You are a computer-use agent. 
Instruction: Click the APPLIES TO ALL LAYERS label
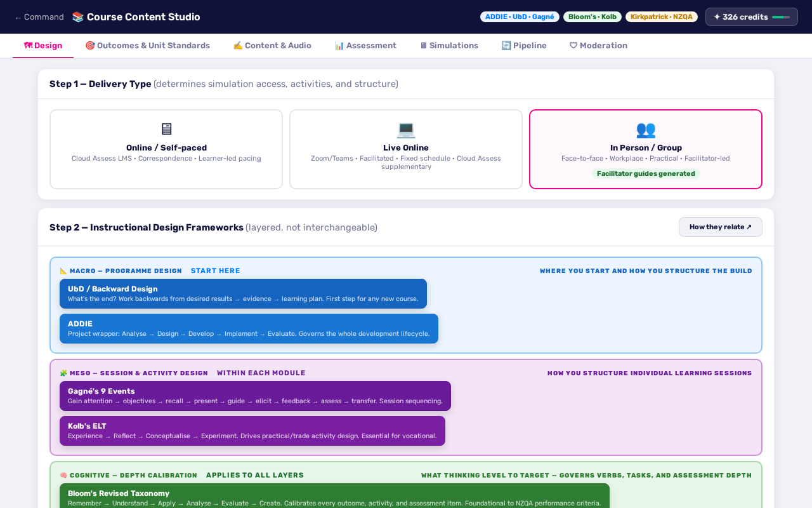tap(255, 476)
